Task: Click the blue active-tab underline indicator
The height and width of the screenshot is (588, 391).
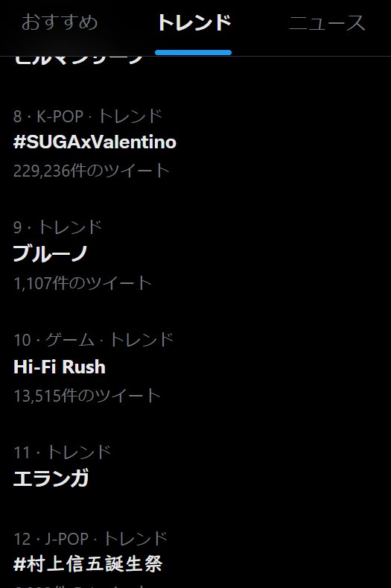Action: click(x=193, y=52)
